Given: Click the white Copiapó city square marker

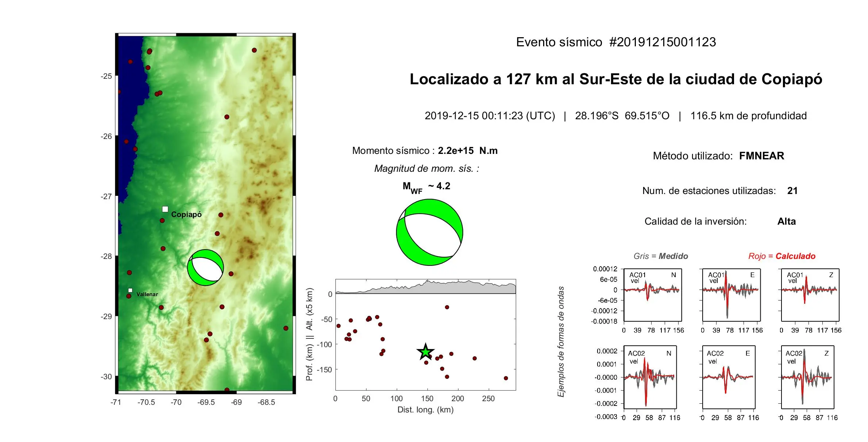Looking at the screenshot, I should tap(165, 209).
